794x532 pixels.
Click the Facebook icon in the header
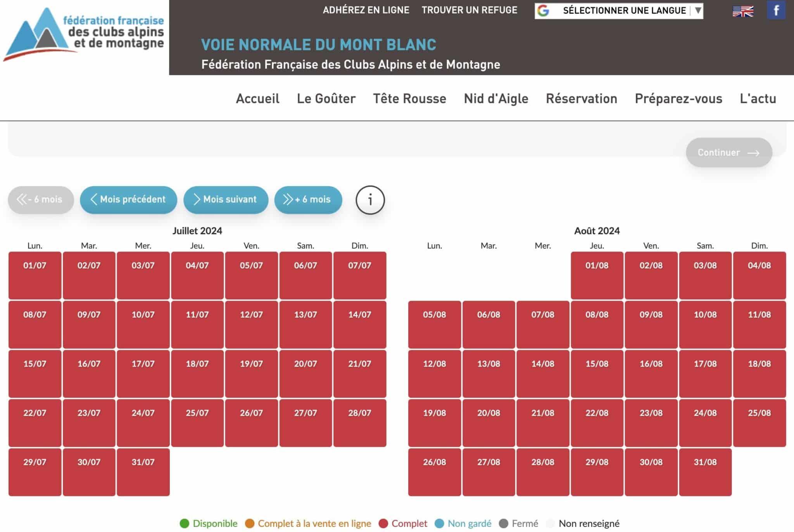point(776,10)
